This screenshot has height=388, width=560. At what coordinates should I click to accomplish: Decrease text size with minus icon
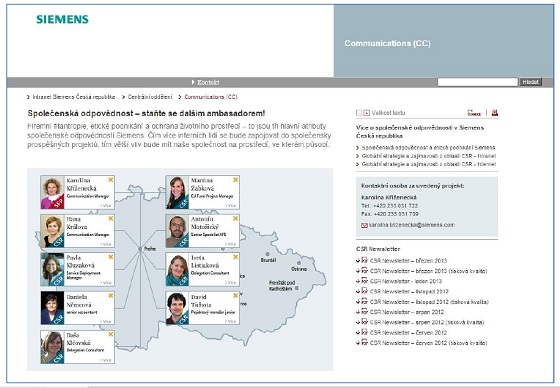click(359, 113)
